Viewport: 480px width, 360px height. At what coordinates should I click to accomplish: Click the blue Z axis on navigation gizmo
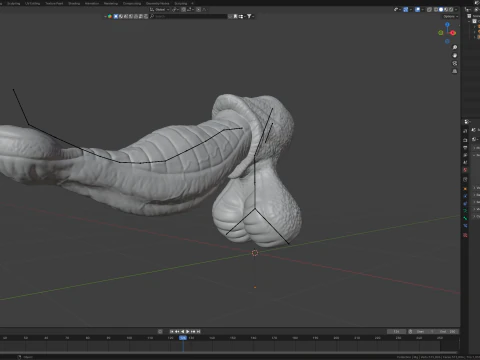coord(447,25)
